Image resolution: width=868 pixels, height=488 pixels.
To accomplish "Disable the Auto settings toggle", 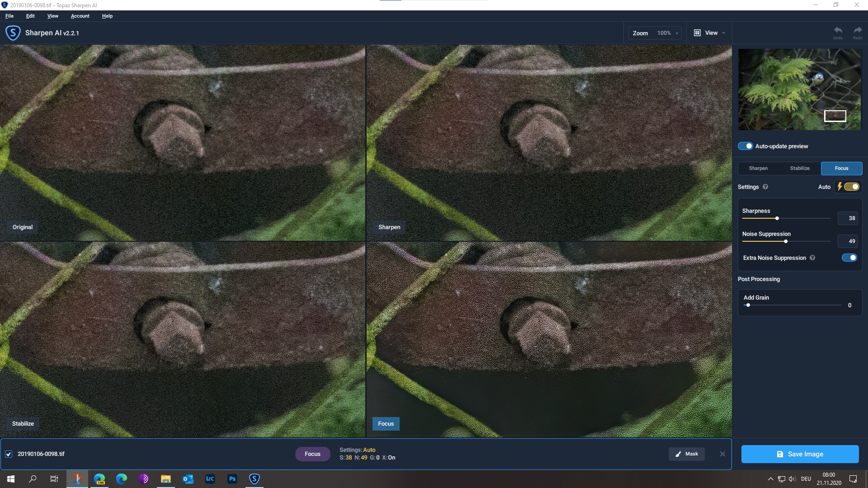I will (x=851, y=187).
